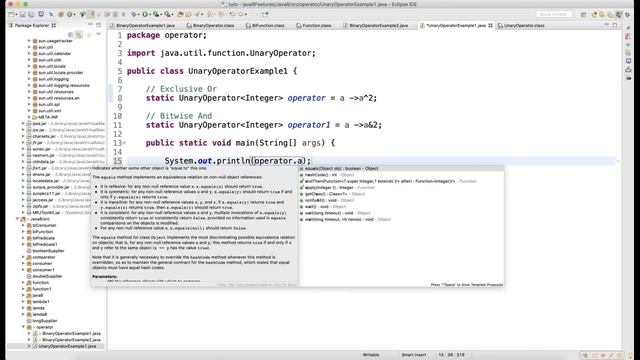
Task: Click the Save All toolbar icon
Action: 31,14
